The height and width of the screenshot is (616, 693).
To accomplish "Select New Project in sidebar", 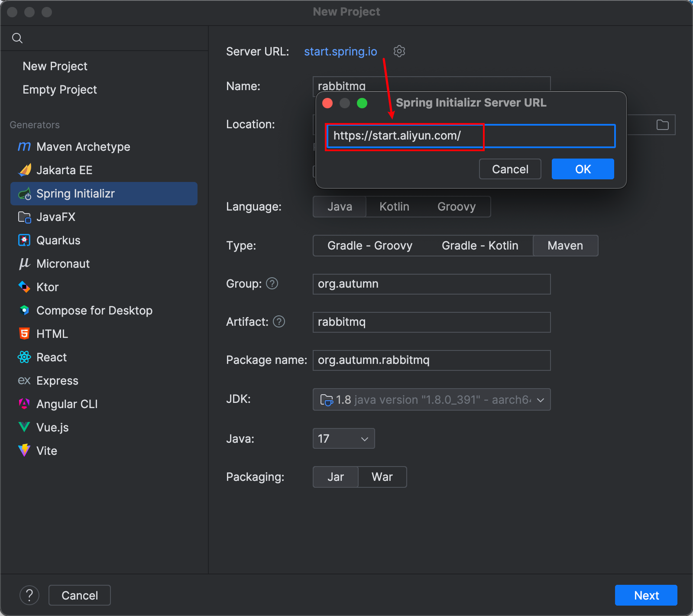I will pos(55,66).
